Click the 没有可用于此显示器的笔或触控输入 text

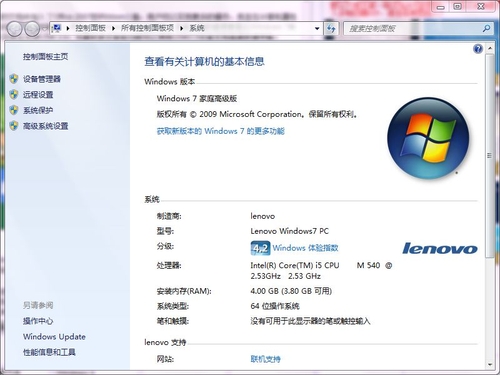(x=310, y=321)
